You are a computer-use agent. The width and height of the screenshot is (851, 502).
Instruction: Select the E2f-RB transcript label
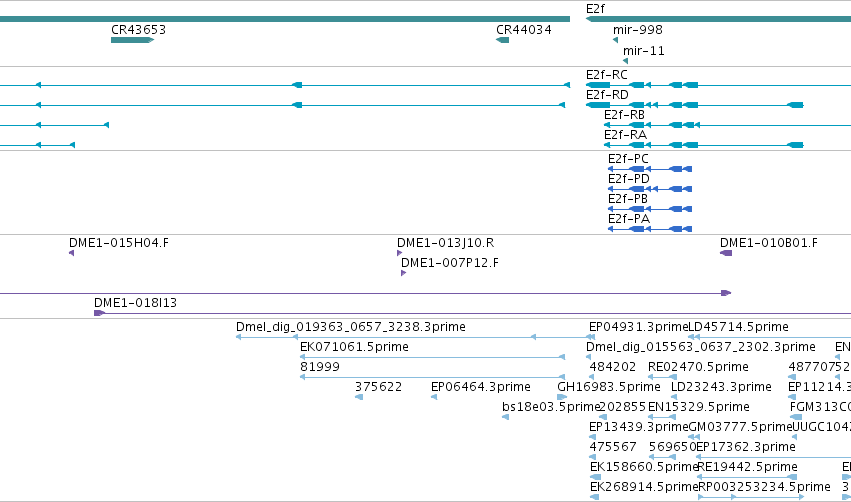tap(624, 115)
